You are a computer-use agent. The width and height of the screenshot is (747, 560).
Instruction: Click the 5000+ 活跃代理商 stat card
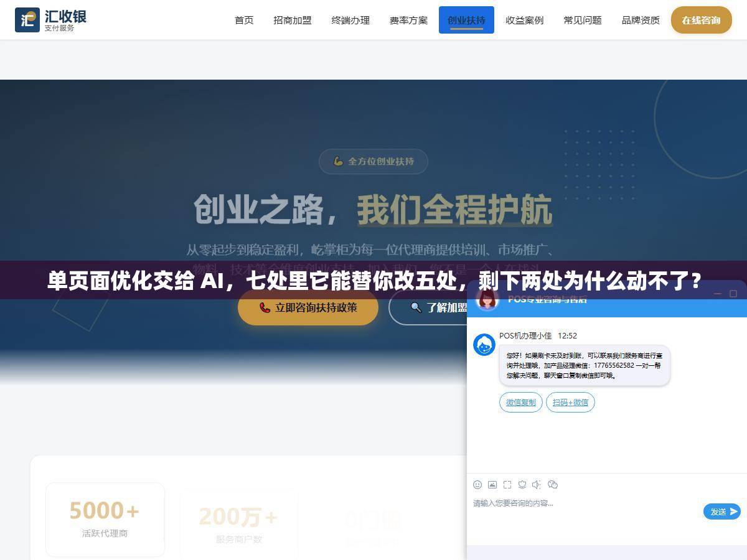tap(105, 520)
